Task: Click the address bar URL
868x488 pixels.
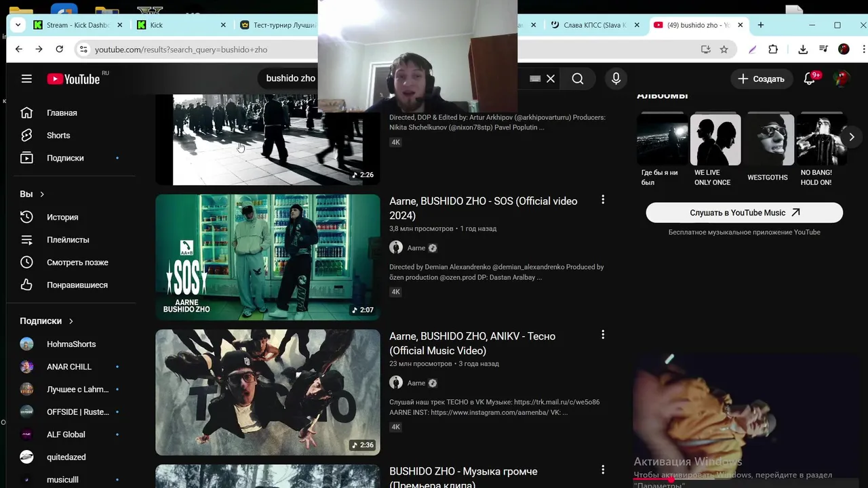Action: 181,49
